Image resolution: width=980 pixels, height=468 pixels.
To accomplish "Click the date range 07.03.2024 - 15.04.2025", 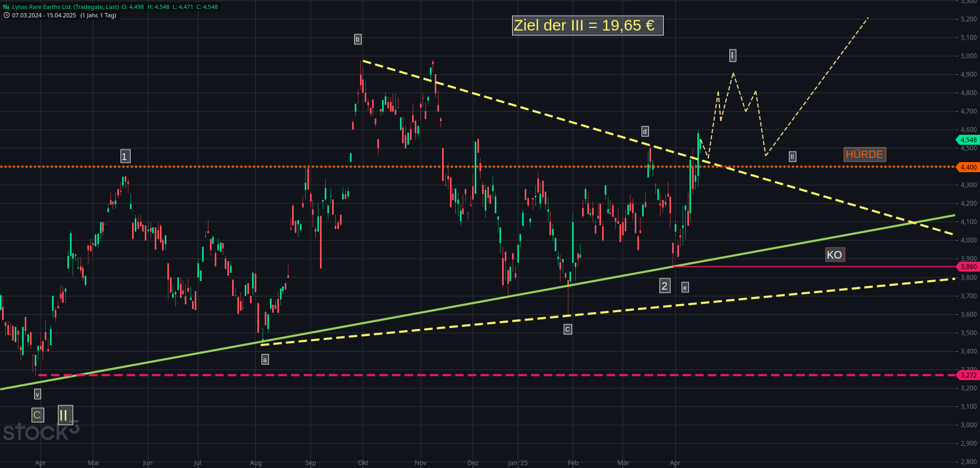I will pos(44,15).
